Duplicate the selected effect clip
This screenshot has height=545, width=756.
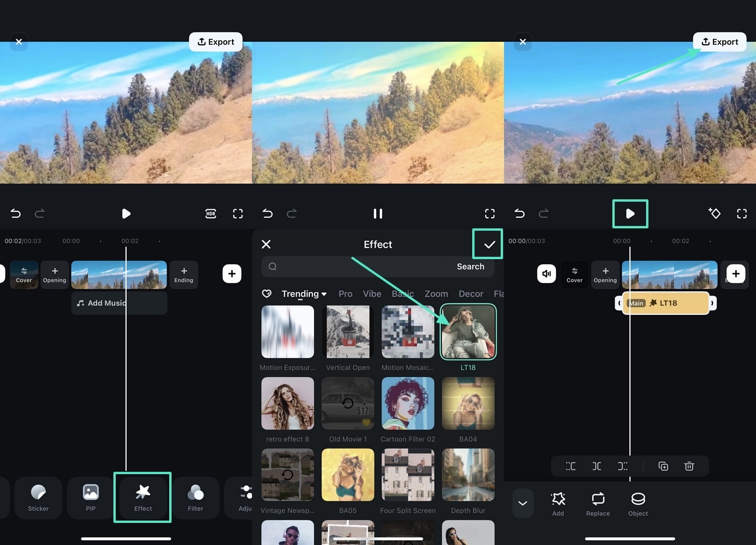click(664, 466)
